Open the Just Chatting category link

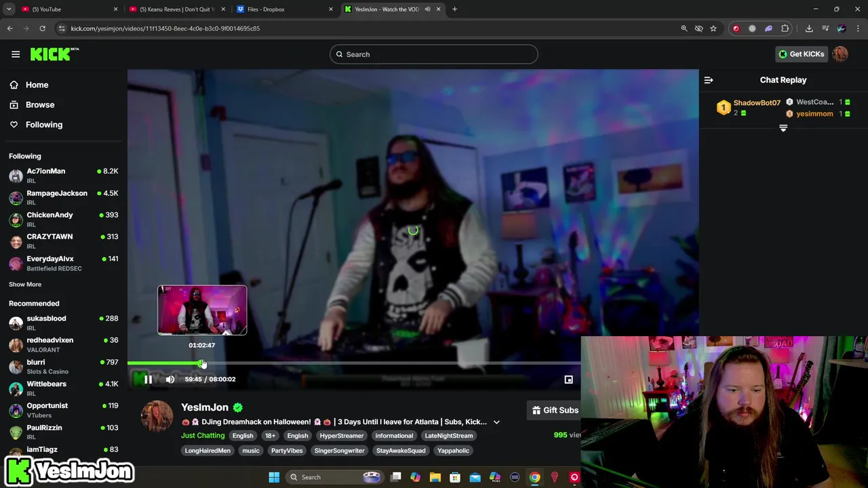[x=203, y=436]
